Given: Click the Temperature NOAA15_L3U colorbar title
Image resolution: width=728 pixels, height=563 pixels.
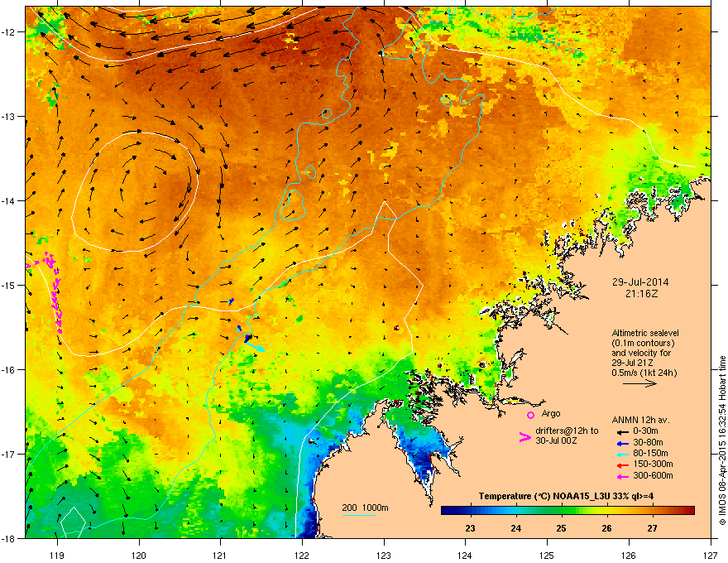Looking at the screenshot, I should (566, 496).
